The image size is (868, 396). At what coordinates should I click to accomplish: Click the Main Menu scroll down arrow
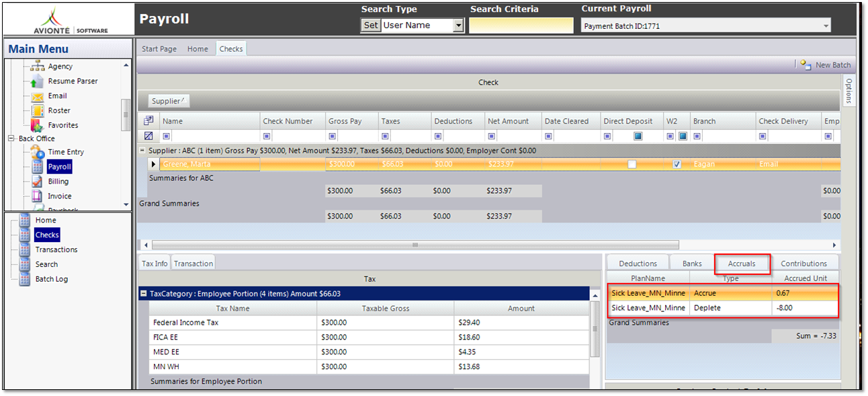tap(126, 204)
